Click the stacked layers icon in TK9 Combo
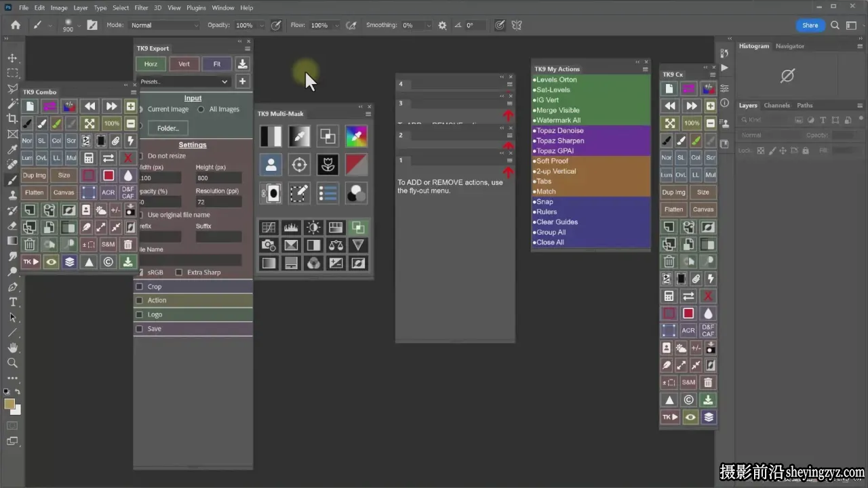Viewport: 868px width, 488px height. coord(69,262)
